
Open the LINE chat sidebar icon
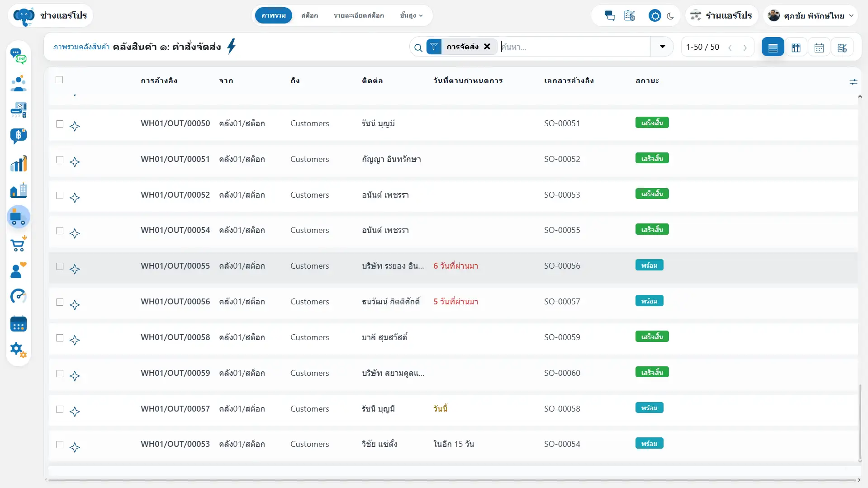[x=19, y=57]
